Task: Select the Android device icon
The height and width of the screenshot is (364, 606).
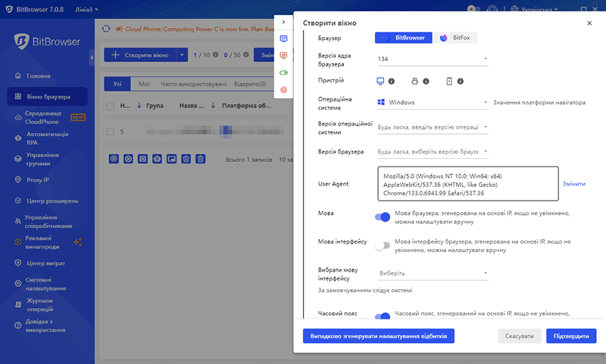Action: click(x=414, y=81)
